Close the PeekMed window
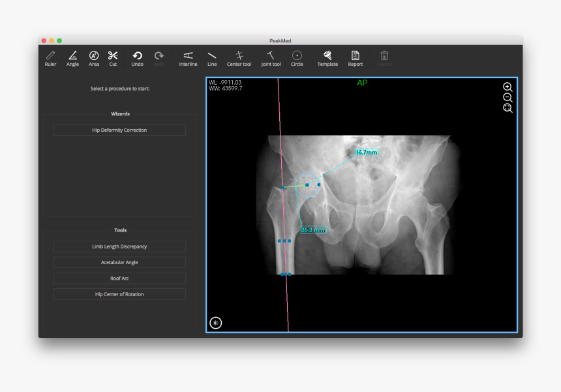The image size is (561, 392). coord(44,41)
